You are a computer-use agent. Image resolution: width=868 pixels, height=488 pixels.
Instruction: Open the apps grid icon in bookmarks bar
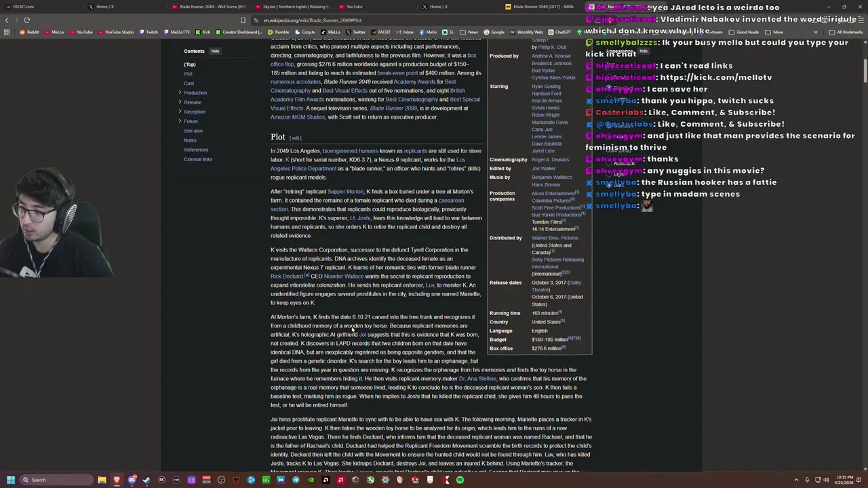7,32
